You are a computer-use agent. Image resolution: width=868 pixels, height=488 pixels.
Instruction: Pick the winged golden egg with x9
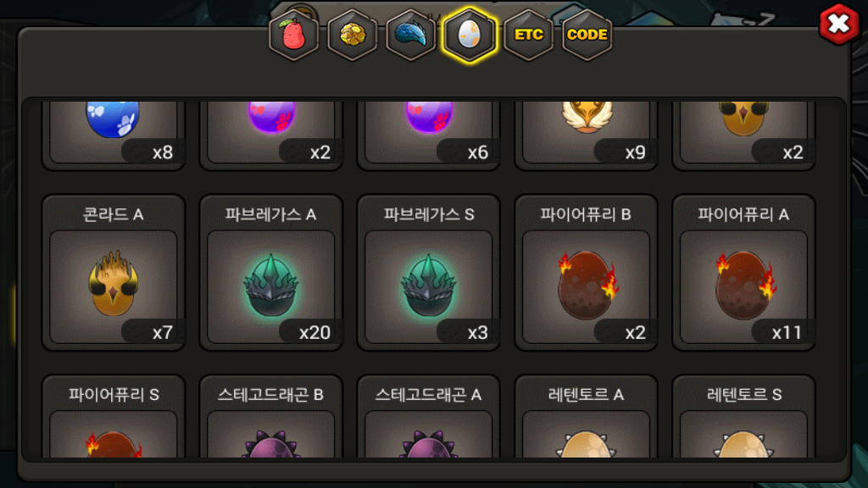coord(587,135)
